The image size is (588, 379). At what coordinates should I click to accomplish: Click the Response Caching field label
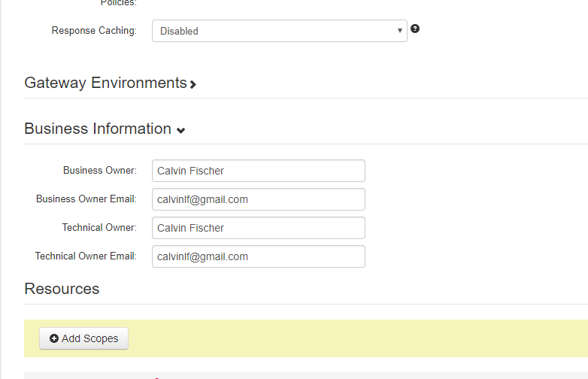click(x=94, y=30)
